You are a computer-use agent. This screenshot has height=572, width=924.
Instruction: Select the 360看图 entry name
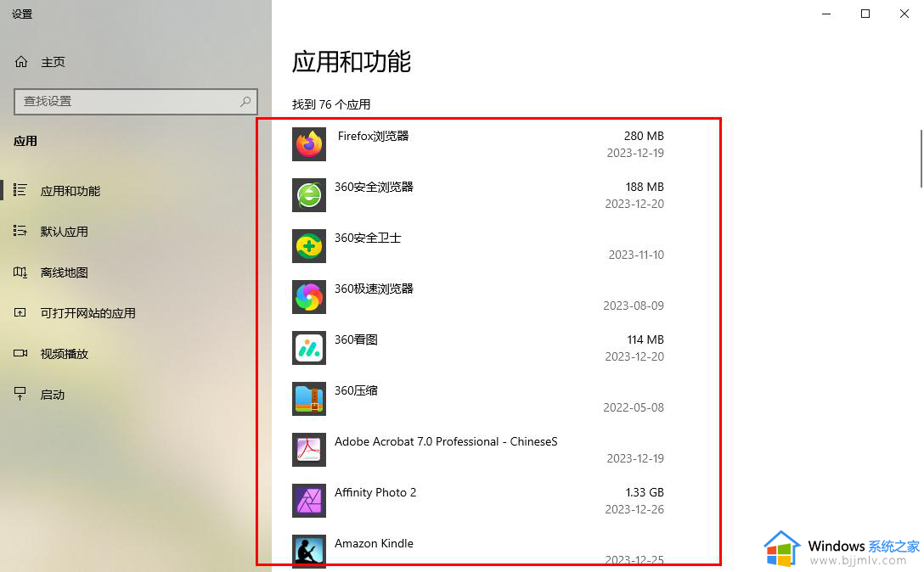(x=356, y=339)
